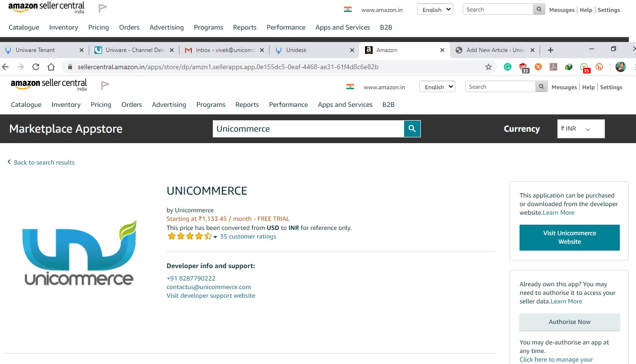
Task: Open the browser home page icon
Action: 51,67
